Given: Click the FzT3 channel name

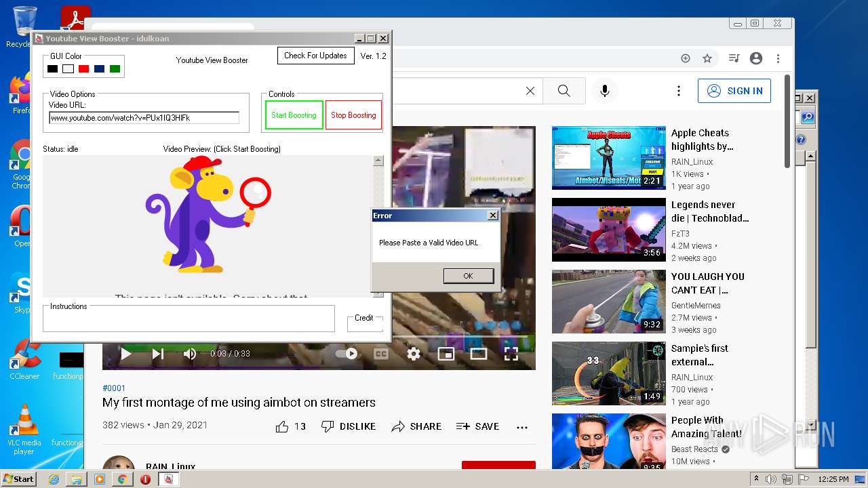Looking at the screenshot, I should tap(680, 234).
